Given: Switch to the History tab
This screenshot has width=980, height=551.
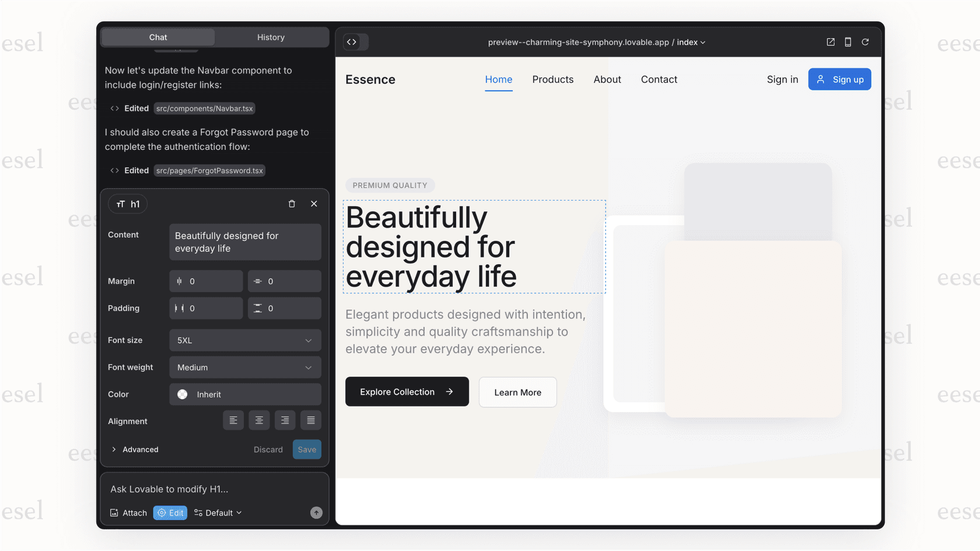Looking at the screenshot, I should tap(271, 37).
